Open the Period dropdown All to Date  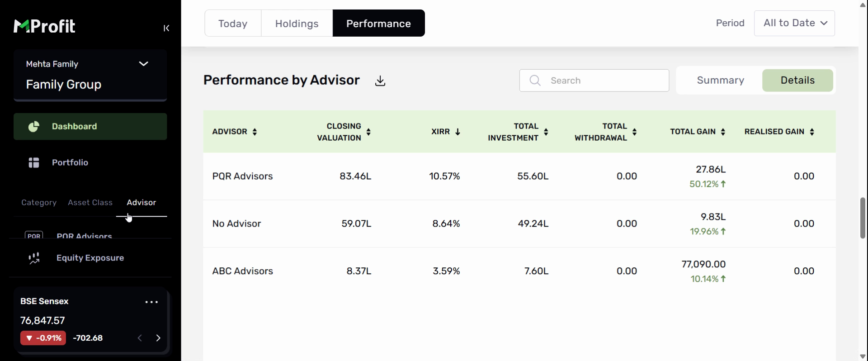[x=794, y=23]
